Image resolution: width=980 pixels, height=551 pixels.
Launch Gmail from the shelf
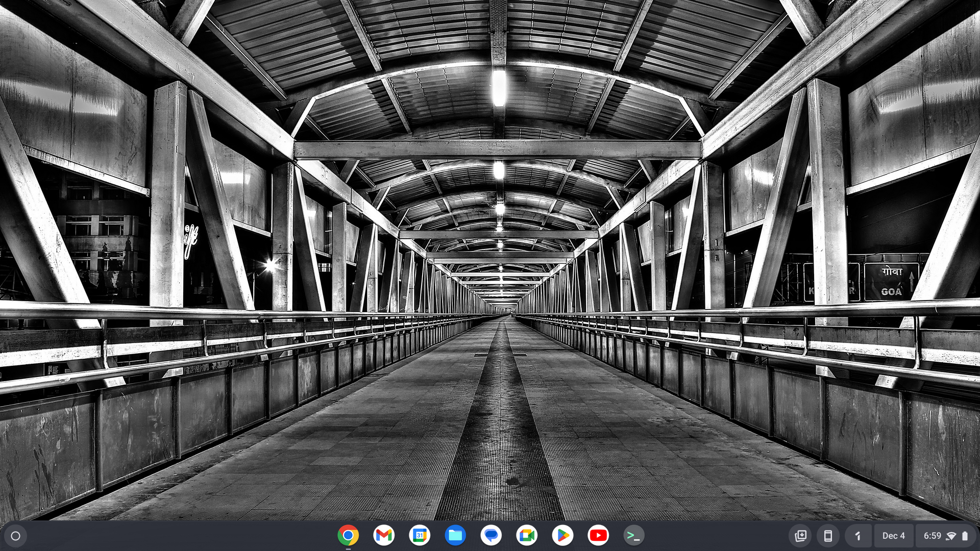click(384, 535)
